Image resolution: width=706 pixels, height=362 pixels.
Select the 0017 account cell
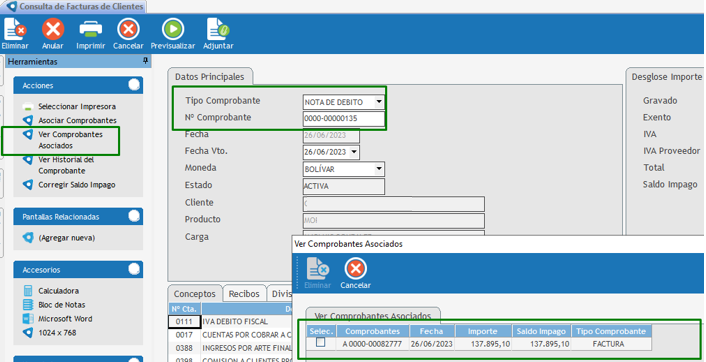[185, 335]
